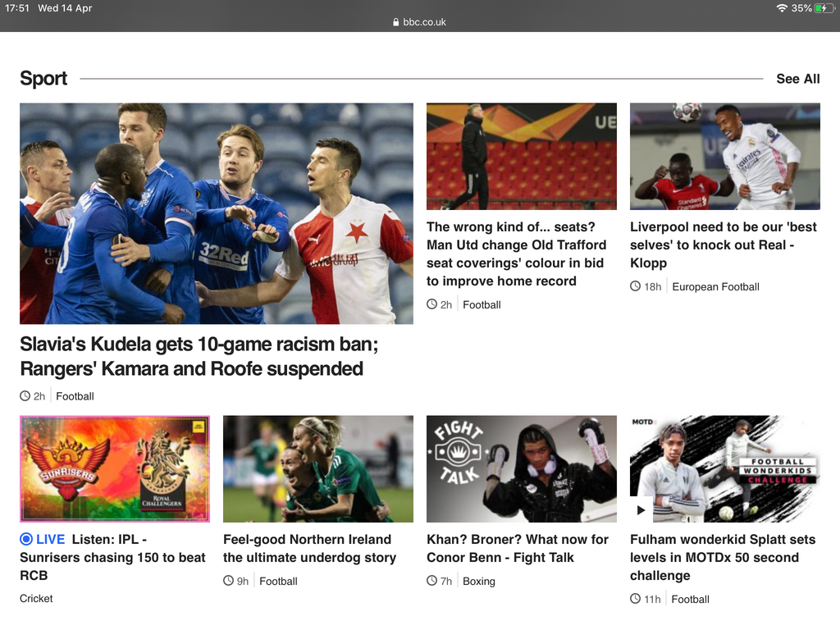
Task: Click the clock icon beside 2h under the Kudela headline
Action: [x=25, y=396]
